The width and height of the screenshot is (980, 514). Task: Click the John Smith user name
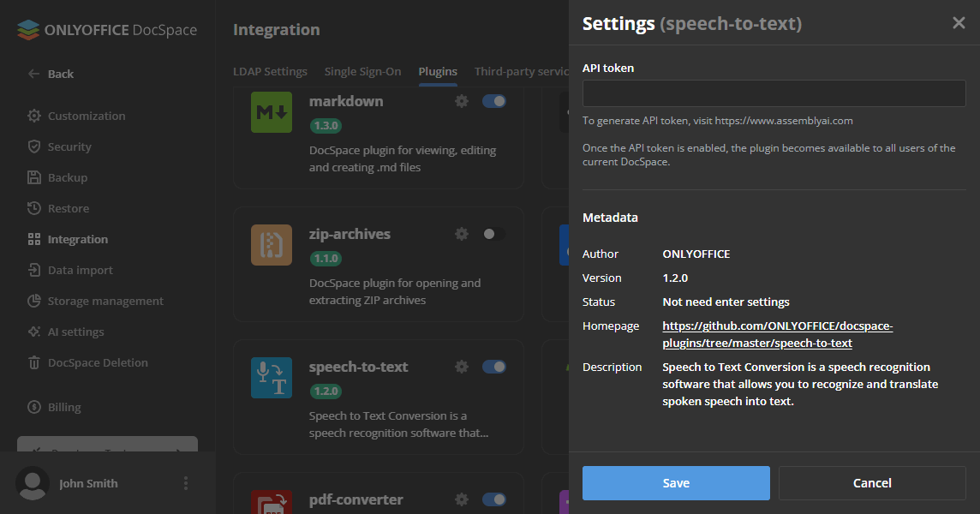88,483
